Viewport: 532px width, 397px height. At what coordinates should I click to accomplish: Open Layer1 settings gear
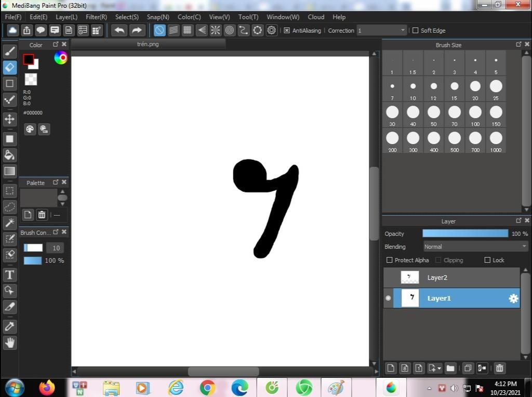pos(513,298)
